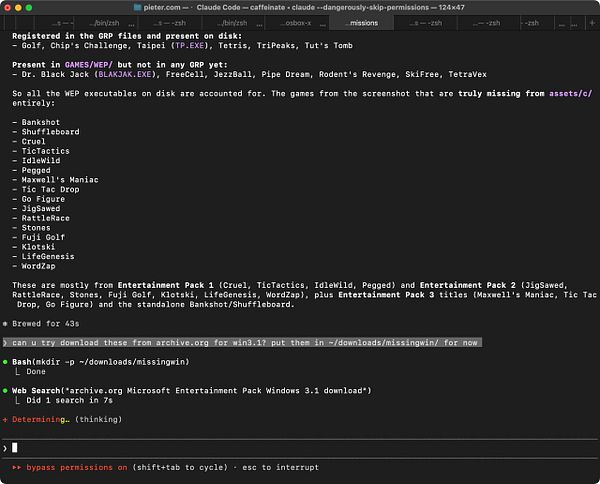Select WordZap list entry
Screen dimensions: 600x484
38,266
